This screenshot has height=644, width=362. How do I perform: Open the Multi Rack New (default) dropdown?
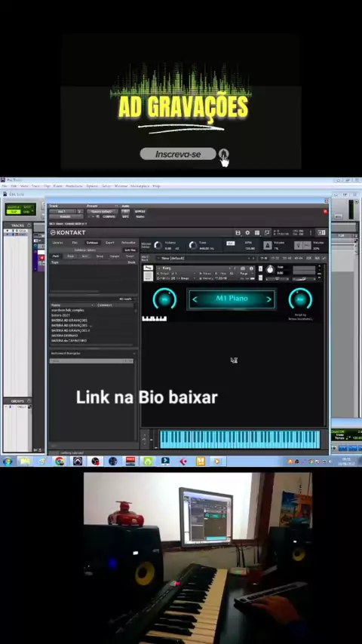click(205, 259)
